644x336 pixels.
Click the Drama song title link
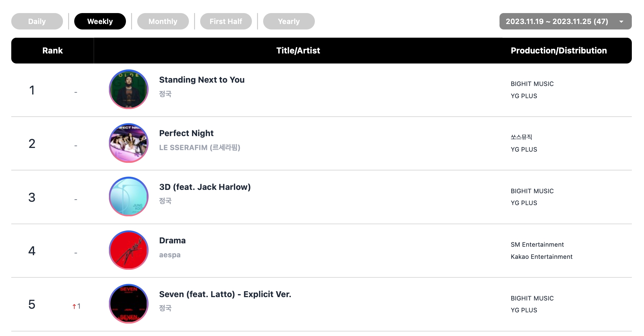[x=172, y=240]
